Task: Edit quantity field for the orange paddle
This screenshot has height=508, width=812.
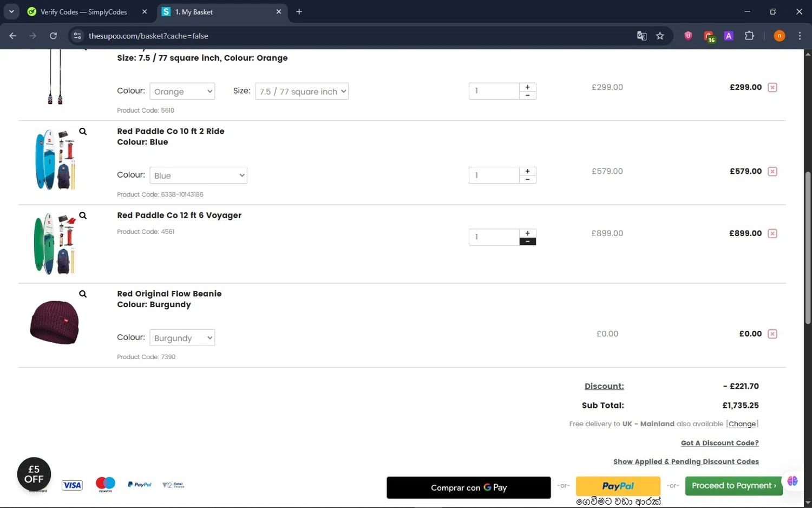Action: 494,91
